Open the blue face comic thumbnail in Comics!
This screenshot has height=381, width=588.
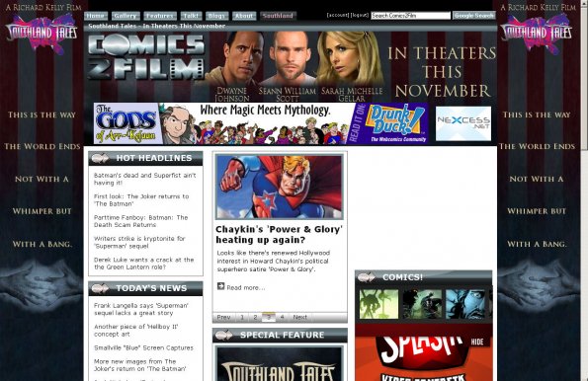click(465, 304)
